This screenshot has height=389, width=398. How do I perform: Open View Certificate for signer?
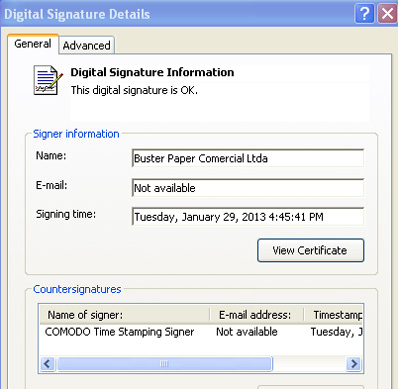point(310,250)
